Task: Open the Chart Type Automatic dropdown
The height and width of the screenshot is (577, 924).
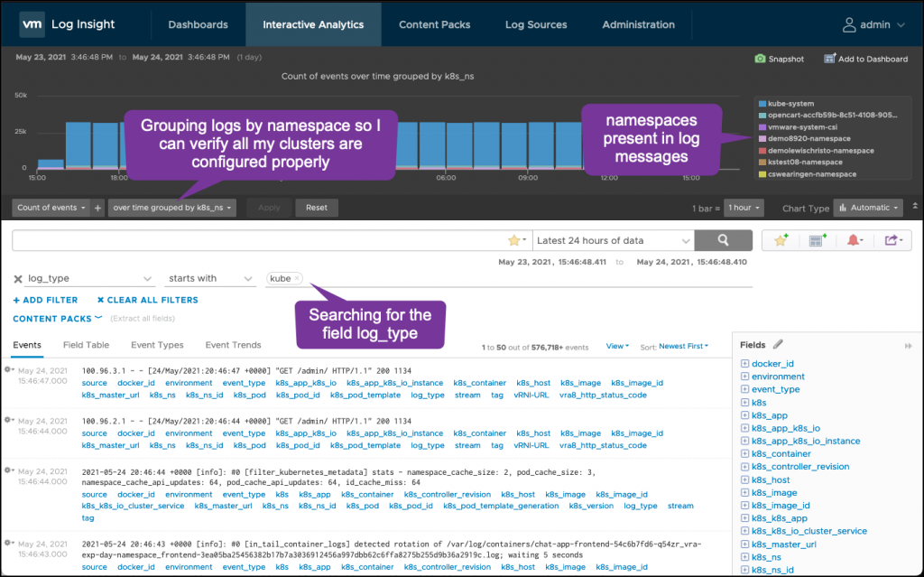Action: tap(868, 208)
